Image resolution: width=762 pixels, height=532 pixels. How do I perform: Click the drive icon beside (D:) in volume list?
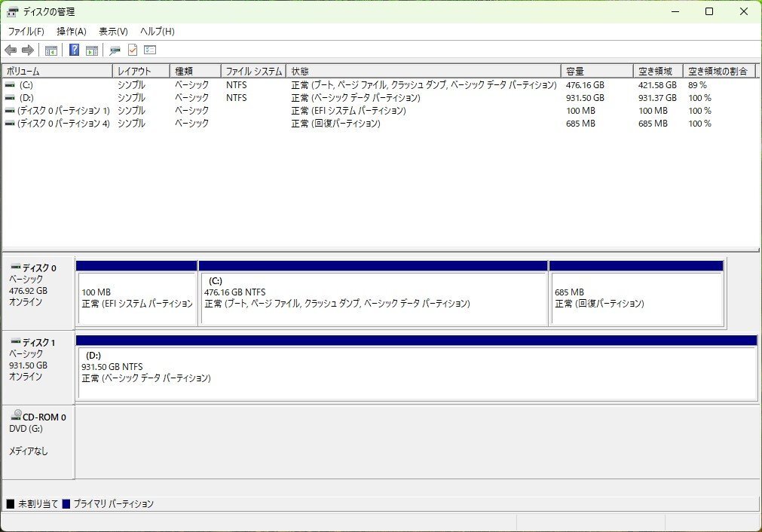11,98
